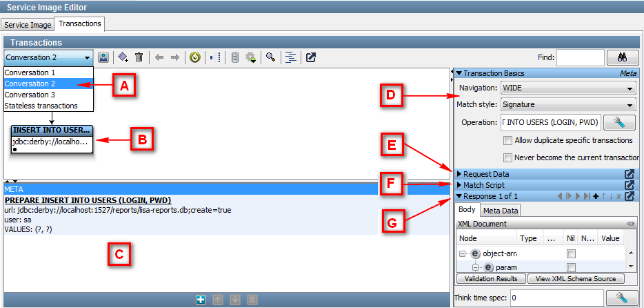Open Match Script in external window icon

[629, 185]
